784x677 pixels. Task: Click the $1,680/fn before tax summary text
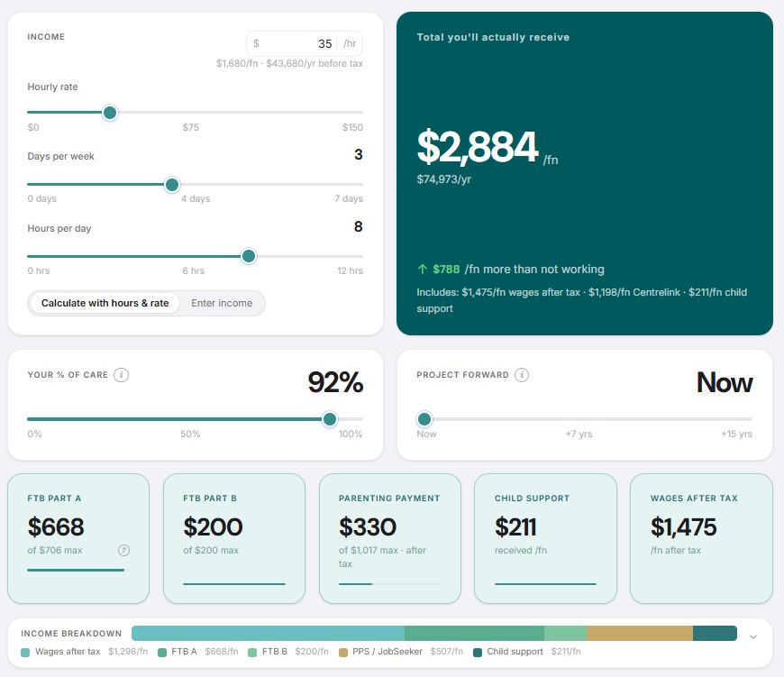point(289,63)
